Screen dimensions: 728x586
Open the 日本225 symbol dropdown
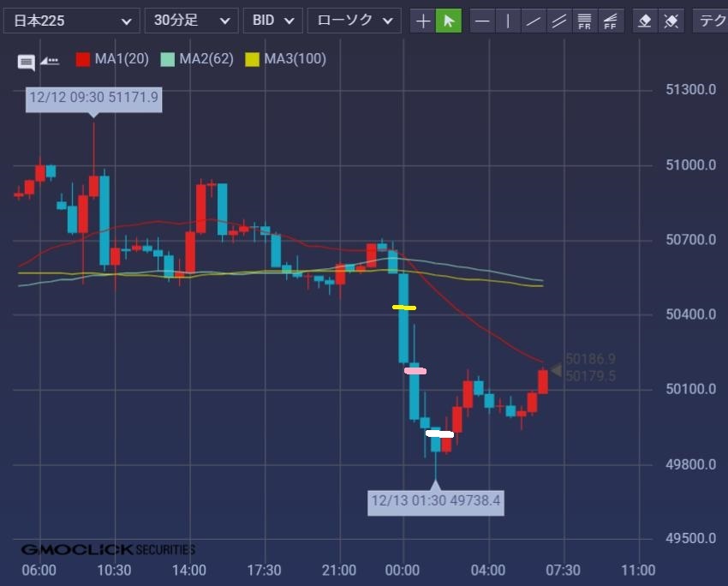71,21
